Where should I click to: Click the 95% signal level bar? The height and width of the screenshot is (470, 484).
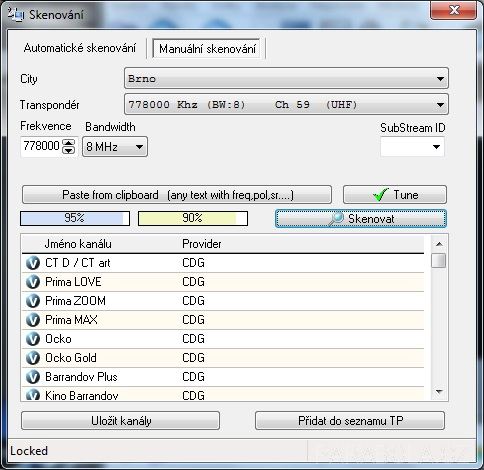[75, 218]
